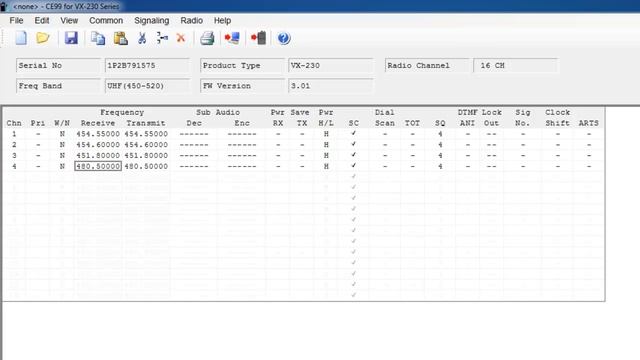Open the Radio menu

[191, 20]
